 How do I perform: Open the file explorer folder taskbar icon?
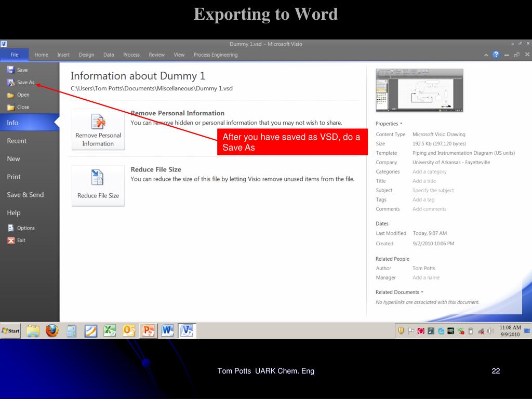(x=33, y=331)
